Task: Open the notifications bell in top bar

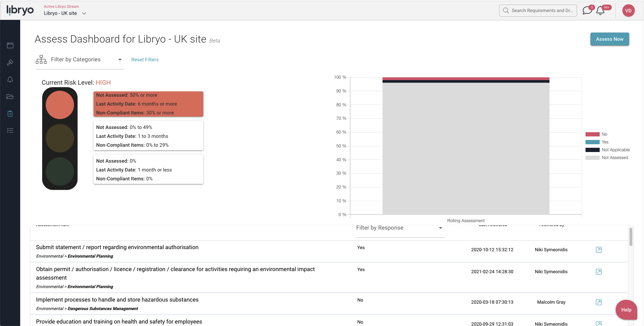Action: [600, 11]
